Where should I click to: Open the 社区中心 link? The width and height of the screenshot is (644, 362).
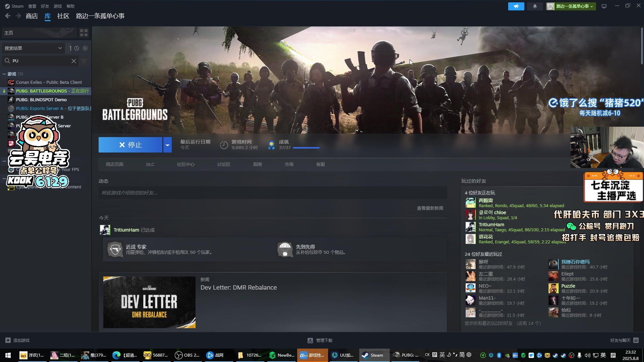click(186, 164)
